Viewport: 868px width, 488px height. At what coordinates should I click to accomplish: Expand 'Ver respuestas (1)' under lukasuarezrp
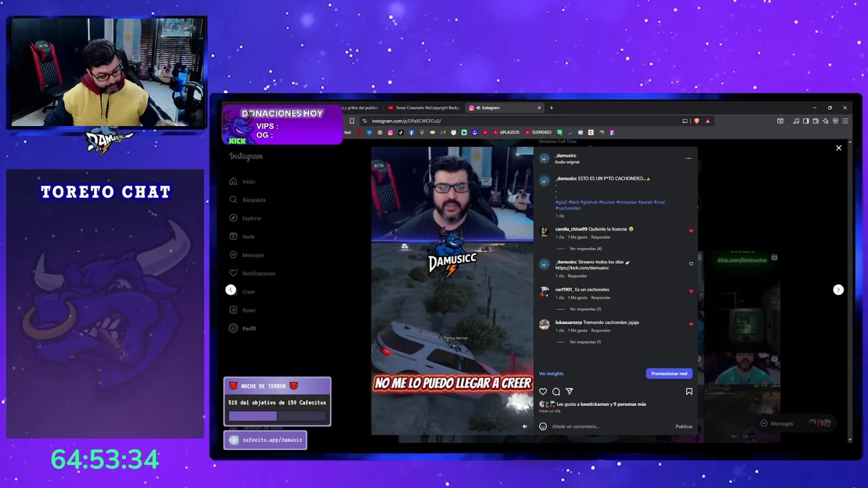pos(585,342)
